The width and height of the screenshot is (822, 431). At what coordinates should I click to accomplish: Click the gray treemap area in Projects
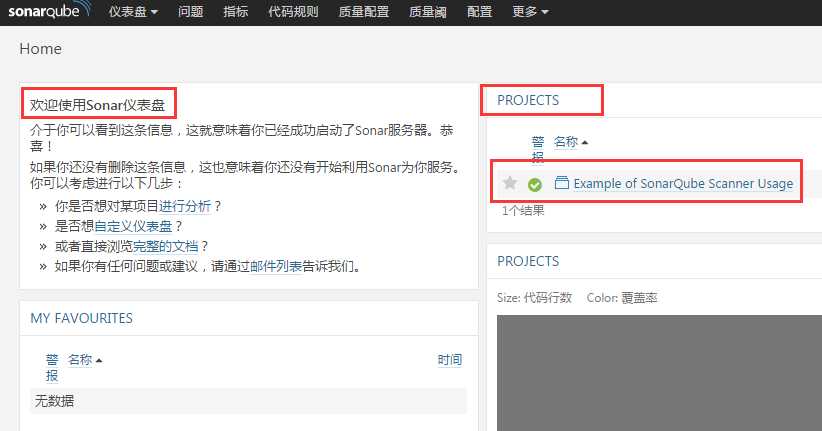pyautogui.click(x=659, y=373)
